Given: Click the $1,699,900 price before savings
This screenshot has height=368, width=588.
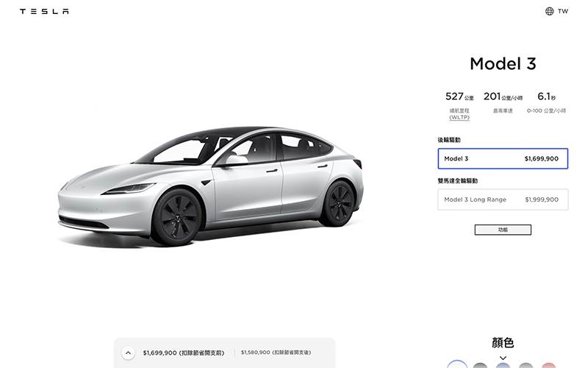Looking at the screenshot, I should tap(183, 353).
